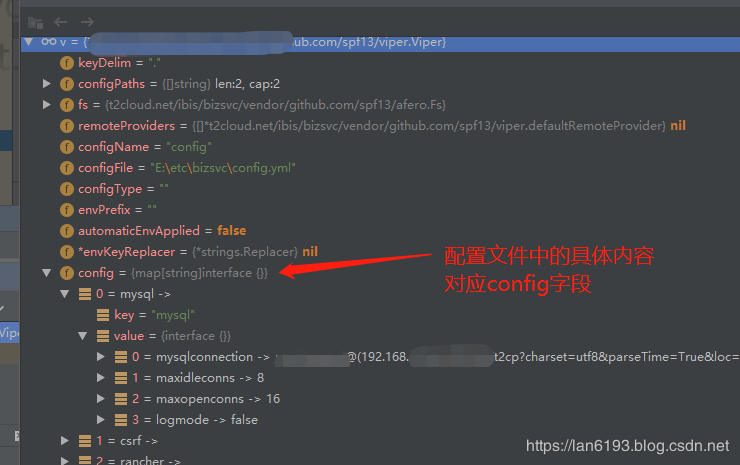Expand the mysqlconnection entry
Image resolution: width=740 pixels, height=465 pixels.
[x=101, y=356]
